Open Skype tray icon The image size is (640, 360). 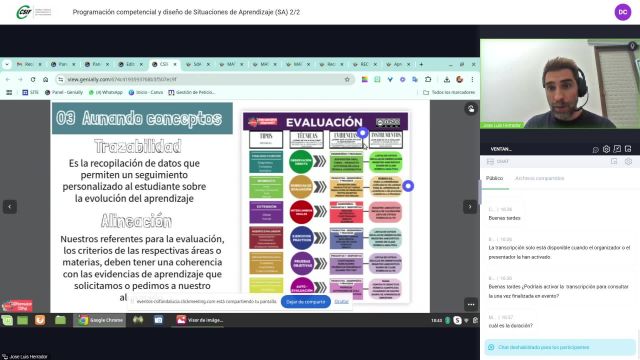pos(457,320)
